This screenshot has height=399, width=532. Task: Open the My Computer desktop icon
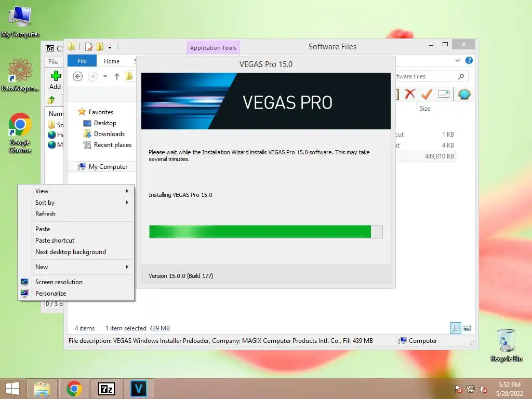point(20,21)
